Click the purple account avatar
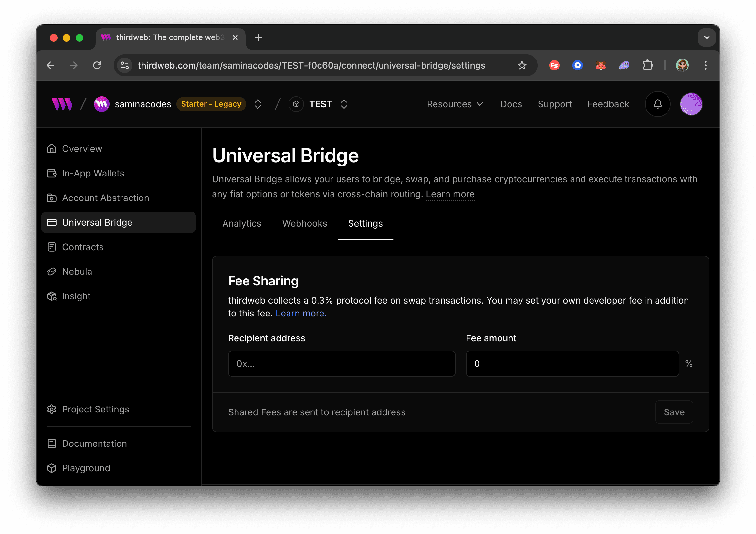This screenshot has width=756, height=534. click(691, 104)
